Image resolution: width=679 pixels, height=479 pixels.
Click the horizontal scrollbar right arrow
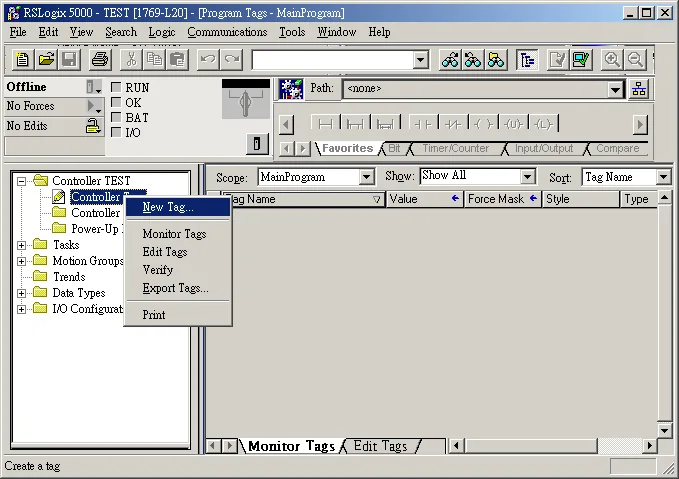pyautogui.click(x=649, y=446)
